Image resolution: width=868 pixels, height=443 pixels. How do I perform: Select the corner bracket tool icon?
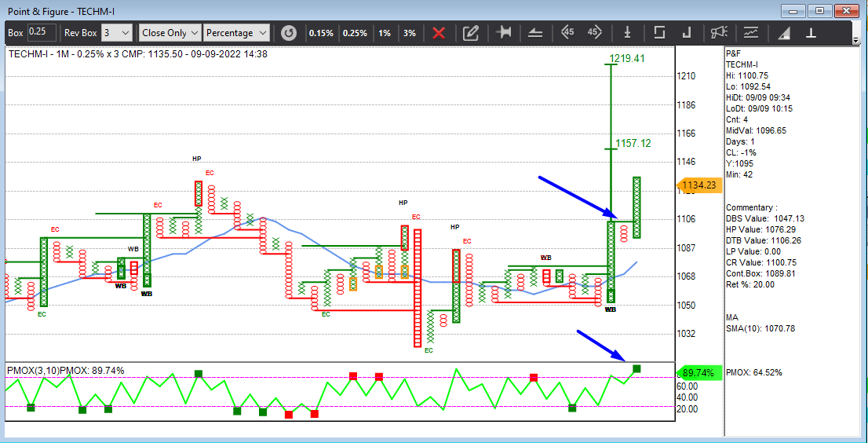[x=687, y=33]
